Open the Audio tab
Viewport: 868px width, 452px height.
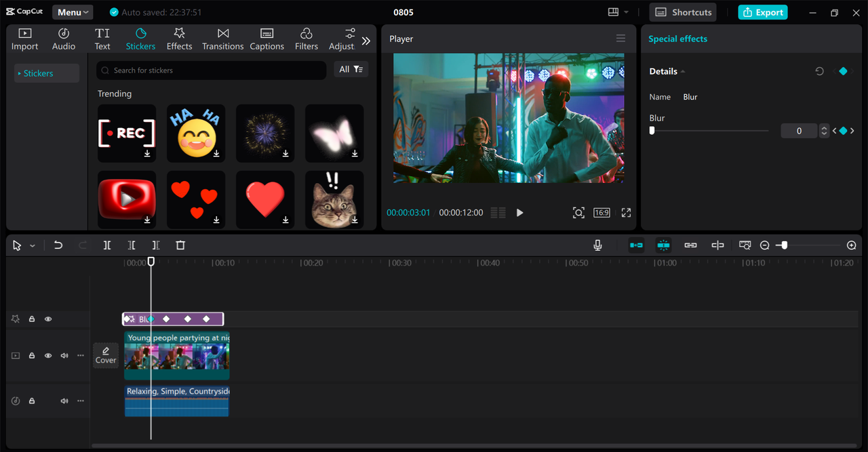tap(64, 39)
